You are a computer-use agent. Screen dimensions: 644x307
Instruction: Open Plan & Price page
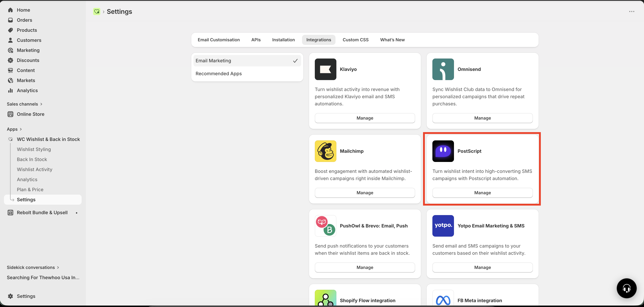click(30, 189)
